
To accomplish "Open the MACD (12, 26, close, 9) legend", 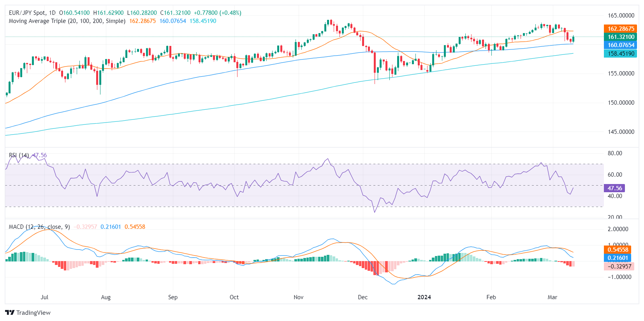I will click(39, 227).
